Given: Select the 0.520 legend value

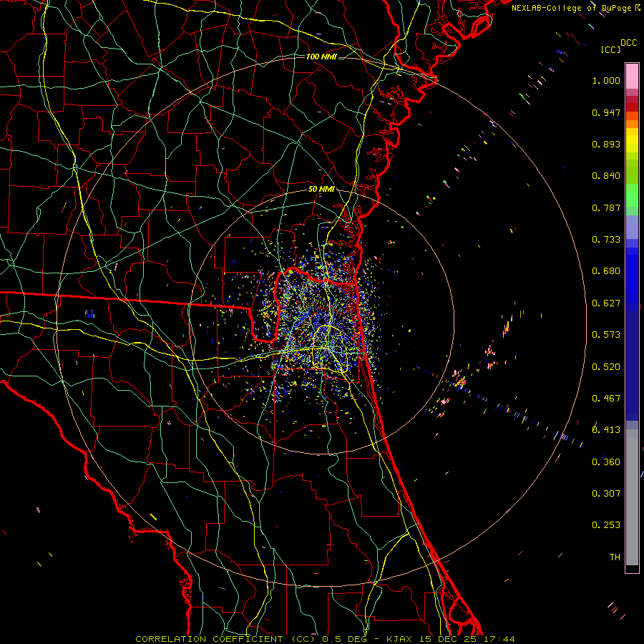Looking at the screenshot, I should coord(606,367).
